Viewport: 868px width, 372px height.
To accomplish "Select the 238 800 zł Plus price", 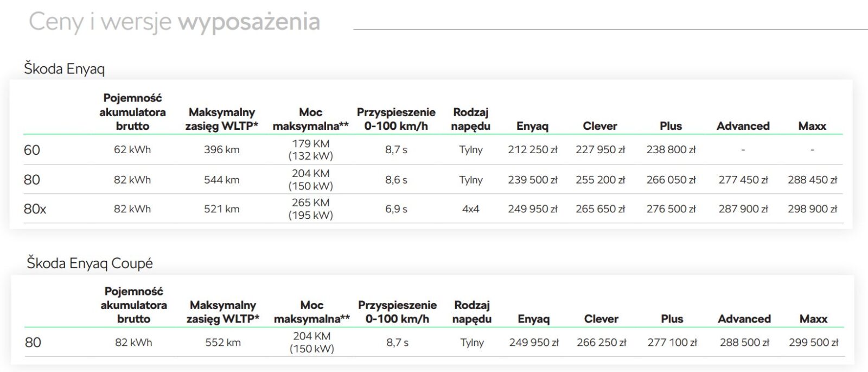I will tap(671, 150).
